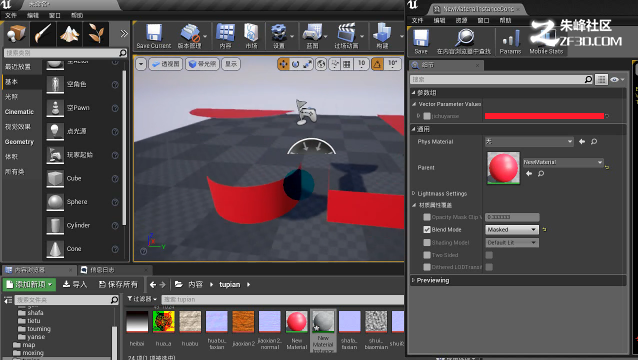Click the Import button
This screenshot has width=638, height=360.
pyautogui.click(x=74, y=284)
